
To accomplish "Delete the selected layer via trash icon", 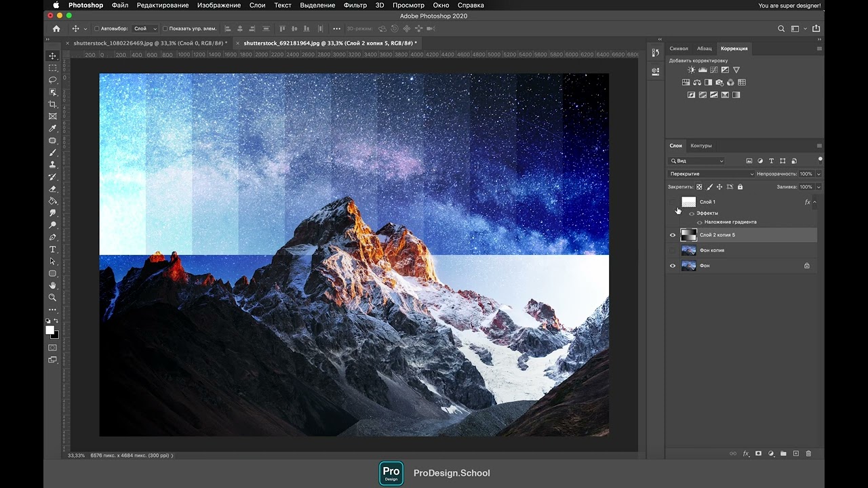I will [x=808, y=453].
